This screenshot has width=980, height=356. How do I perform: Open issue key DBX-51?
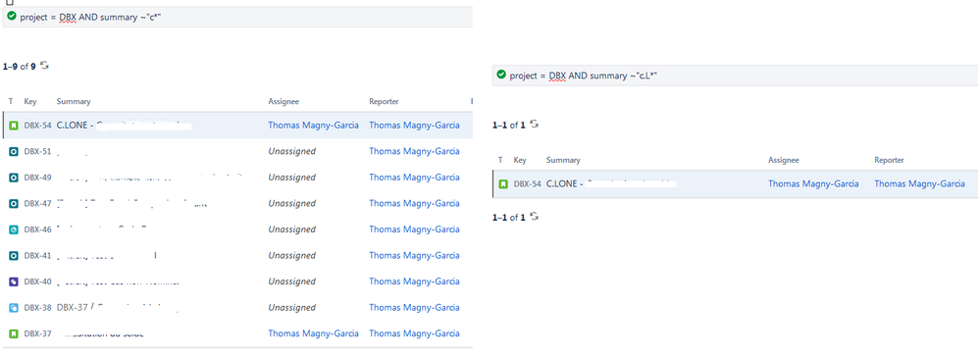37,151
